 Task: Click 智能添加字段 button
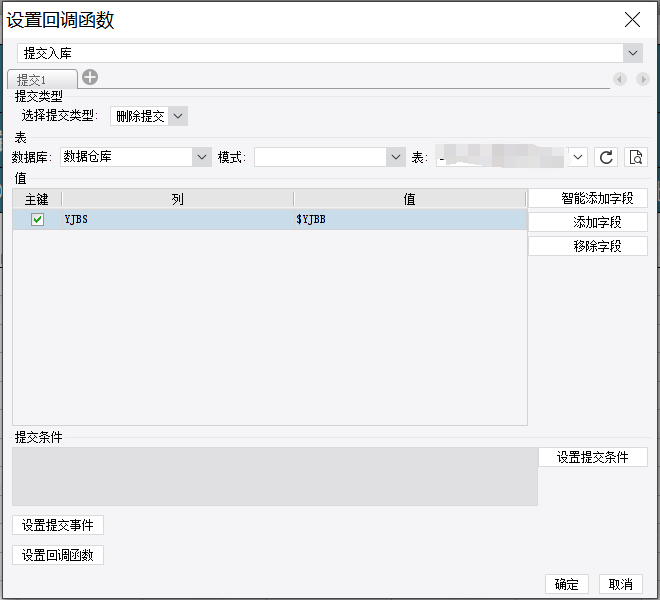click(x=588, y=198)
